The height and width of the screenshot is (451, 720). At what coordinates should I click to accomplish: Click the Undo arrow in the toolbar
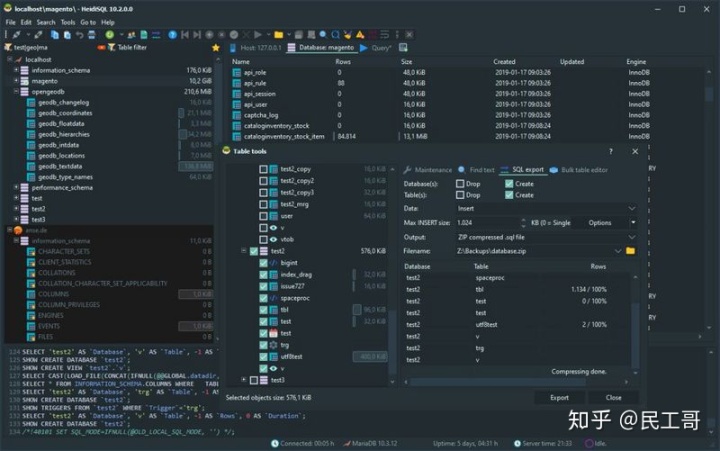pyautogui.click(x=79, y=34)
